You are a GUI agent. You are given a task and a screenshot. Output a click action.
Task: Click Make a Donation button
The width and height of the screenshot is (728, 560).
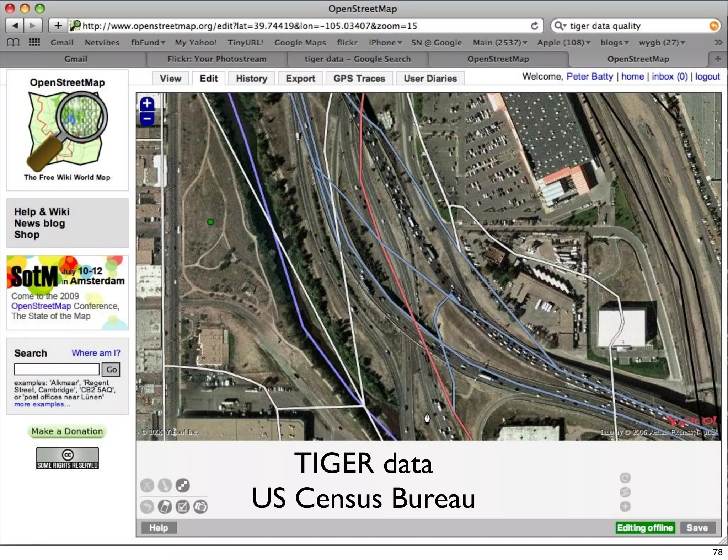[67, 431]
